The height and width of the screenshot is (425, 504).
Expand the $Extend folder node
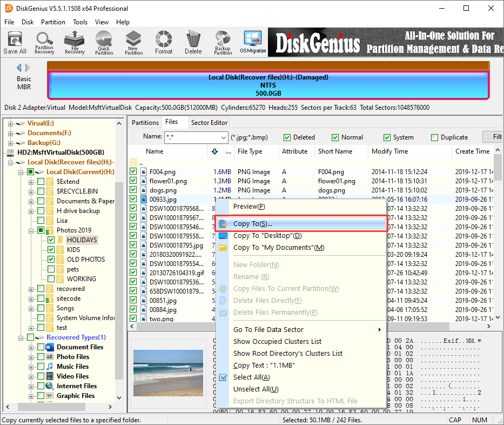click(x=31, y=182)
